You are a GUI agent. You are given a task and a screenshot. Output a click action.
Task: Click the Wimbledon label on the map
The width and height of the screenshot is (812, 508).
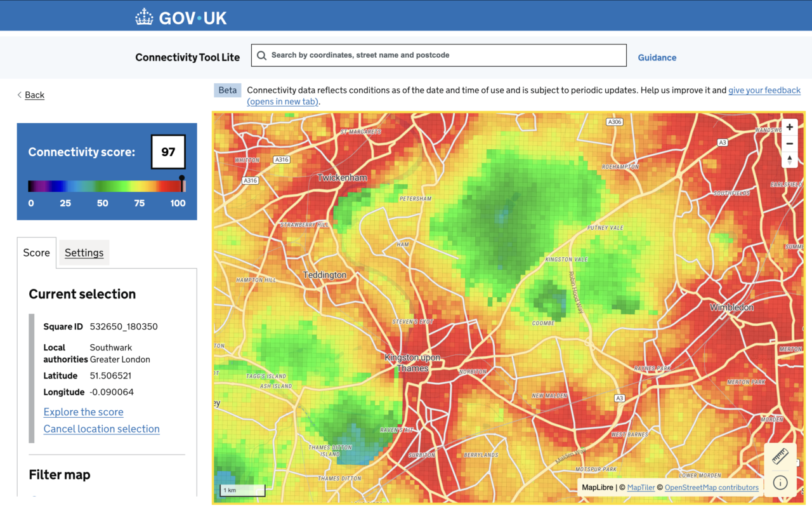731,307
